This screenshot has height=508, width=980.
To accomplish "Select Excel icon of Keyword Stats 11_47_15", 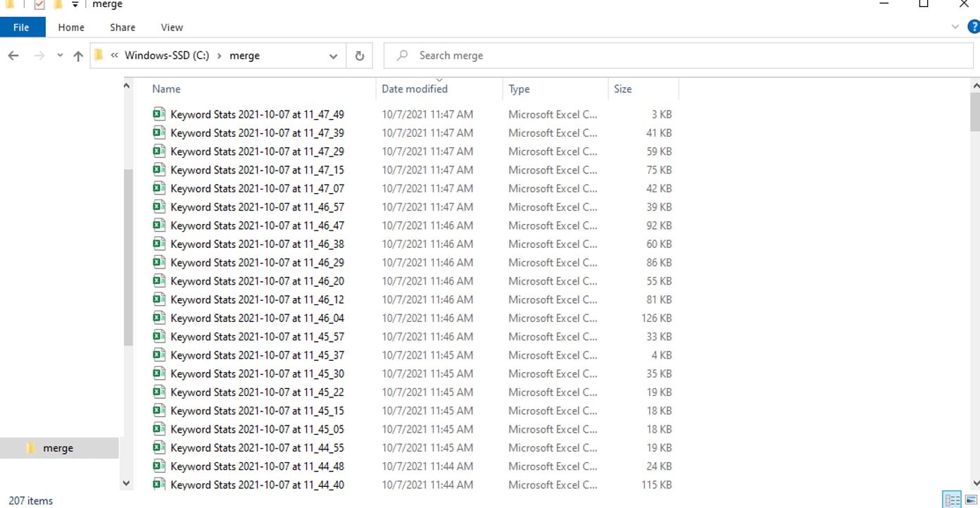I will (x=159, y=170).
